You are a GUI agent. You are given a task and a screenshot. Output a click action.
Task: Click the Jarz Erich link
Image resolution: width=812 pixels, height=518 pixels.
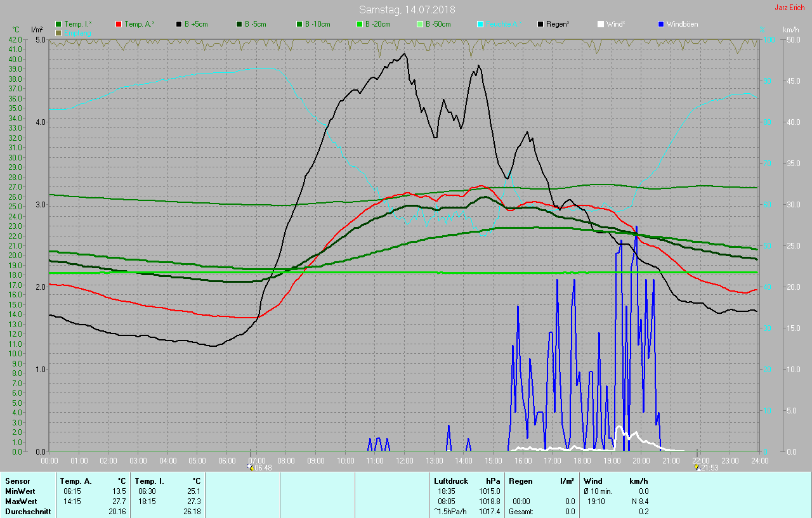pyautogui.click(x=791, y=8)
